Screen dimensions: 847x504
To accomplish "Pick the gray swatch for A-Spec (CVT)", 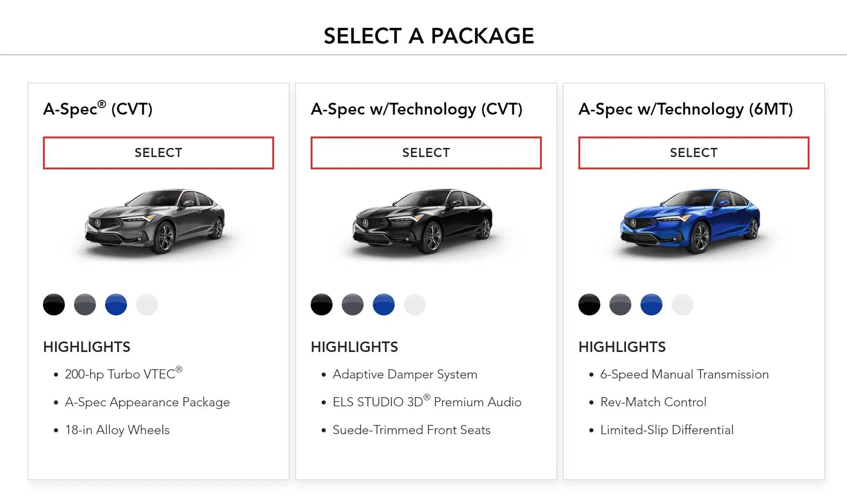I will click(85, 304).
